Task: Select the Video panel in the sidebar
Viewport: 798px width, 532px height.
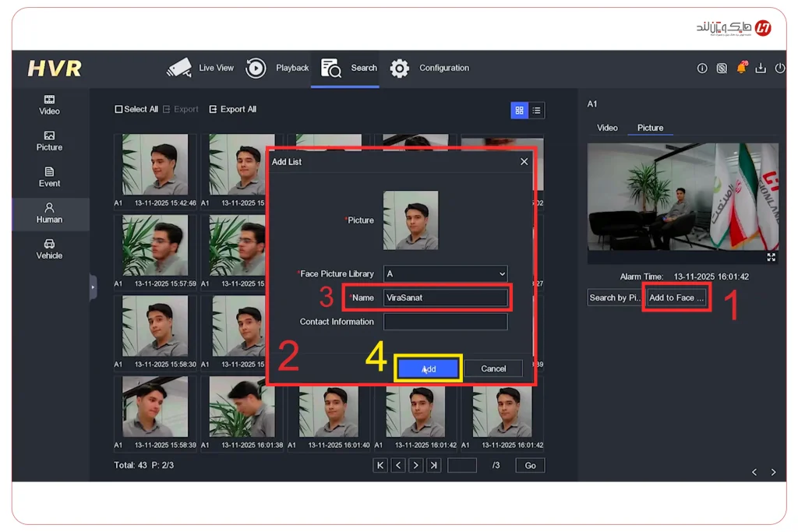Action: [49, 105]
